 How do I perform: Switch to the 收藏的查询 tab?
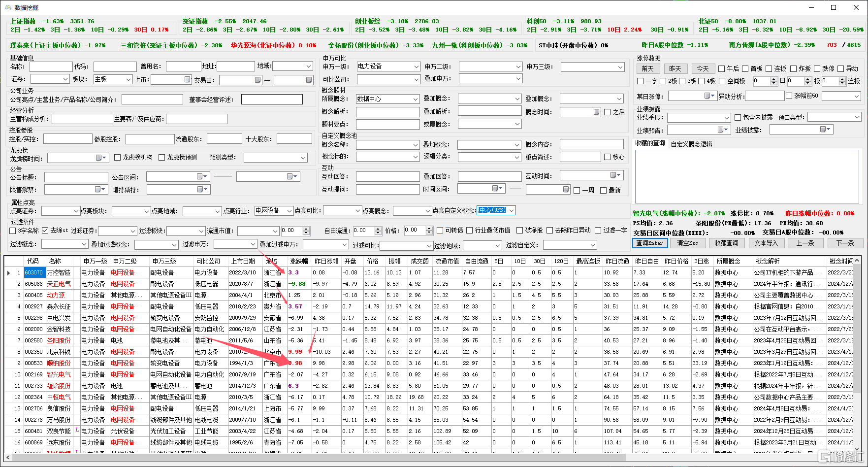(x=650, y=143)
